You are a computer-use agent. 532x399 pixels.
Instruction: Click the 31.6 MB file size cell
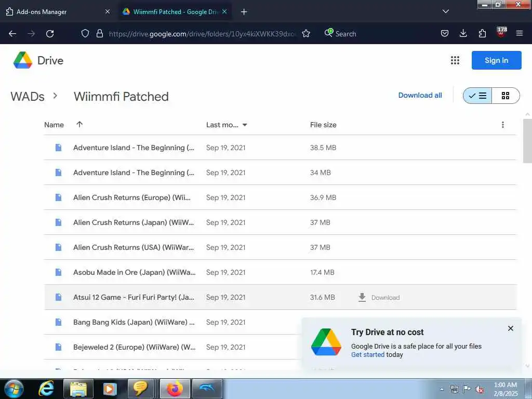(x=322, y=297)
